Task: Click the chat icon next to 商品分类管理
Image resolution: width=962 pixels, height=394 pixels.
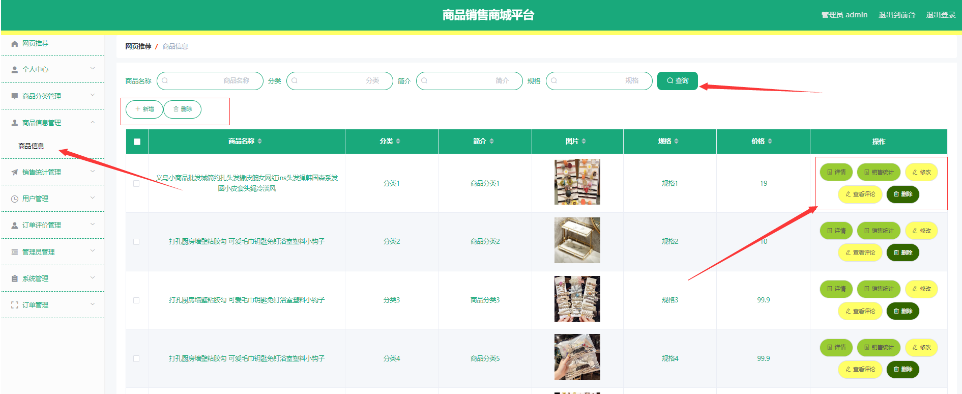Action: [15, 96]
